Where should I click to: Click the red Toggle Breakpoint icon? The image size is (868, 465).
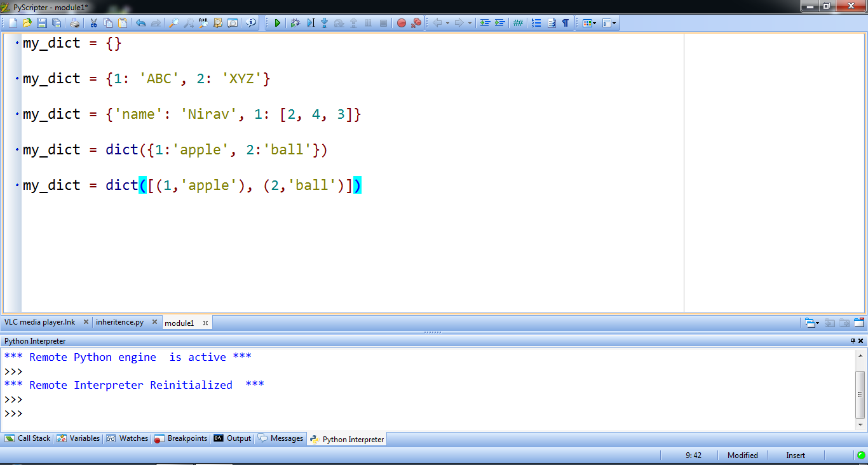tap(402, 23)
